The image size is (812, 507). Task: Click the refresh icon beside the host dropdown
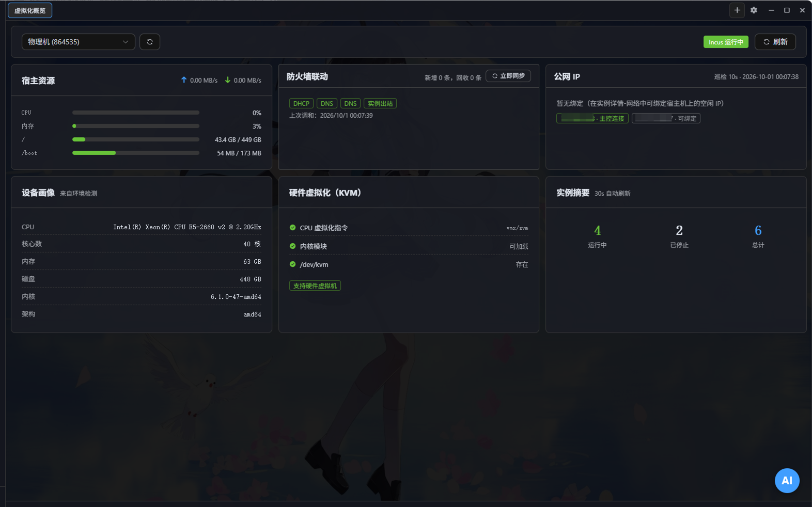(x=150, y=42)
